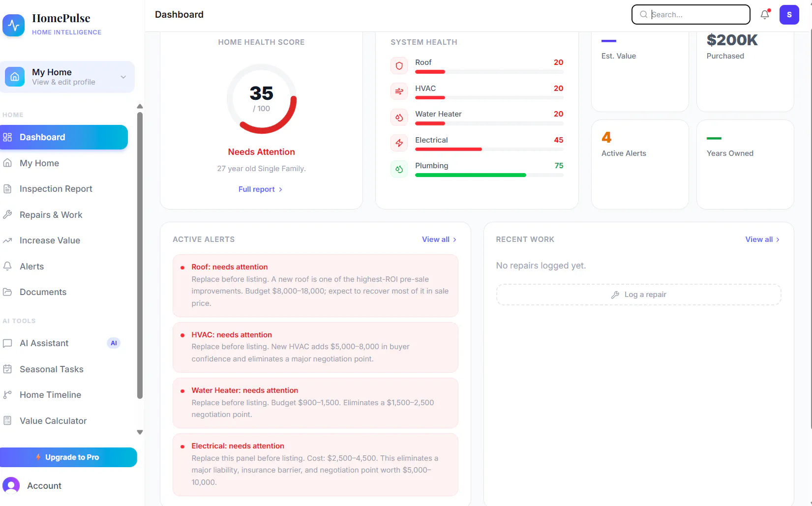Image resolution: width=812 pixels, height=506 pixels.
Task: Click the sidebar scroll down arrow
Action: (x=140, y=432)
